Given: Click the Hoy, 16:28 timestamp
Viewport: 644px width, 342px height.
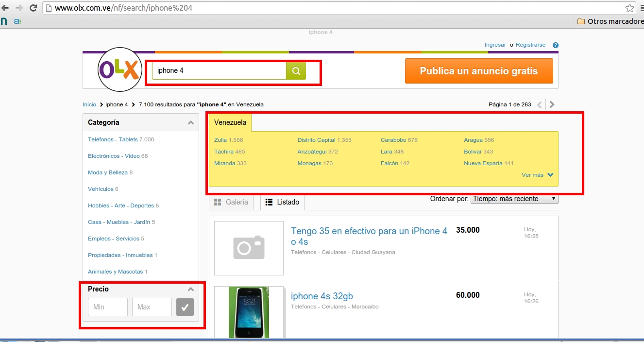Looking at the screenshot, I should [531, 233].
